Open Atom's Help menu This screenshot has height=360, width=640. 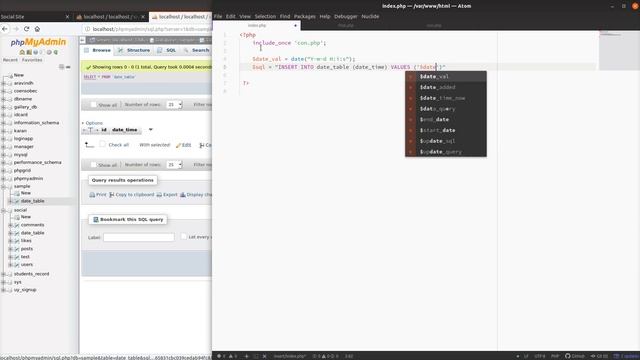(x=325, y=16)
